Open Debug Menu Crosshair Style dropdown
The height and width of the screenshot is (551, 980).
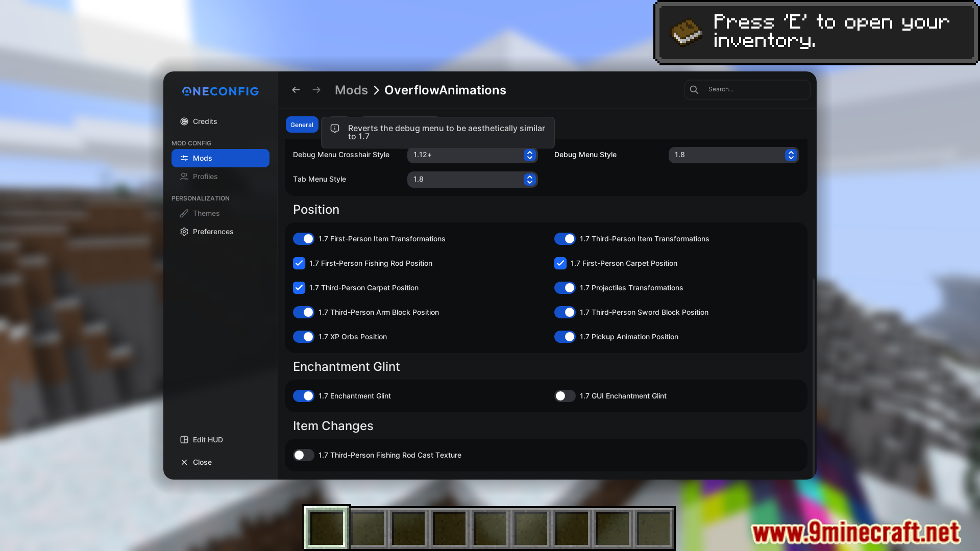473,155
